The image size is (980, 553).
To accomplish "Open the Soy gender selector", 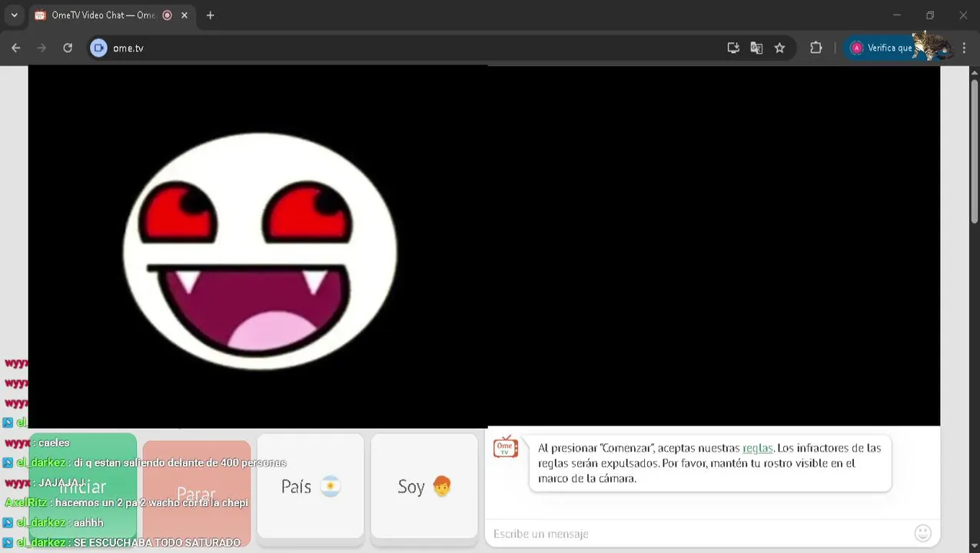I will point(424,486).
